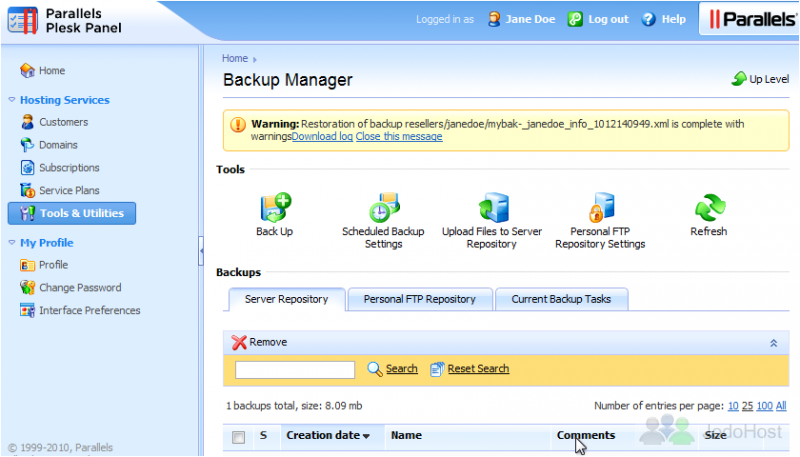Open Customers in Hosting Services
The image size is (800, 457).
[64, 122]
